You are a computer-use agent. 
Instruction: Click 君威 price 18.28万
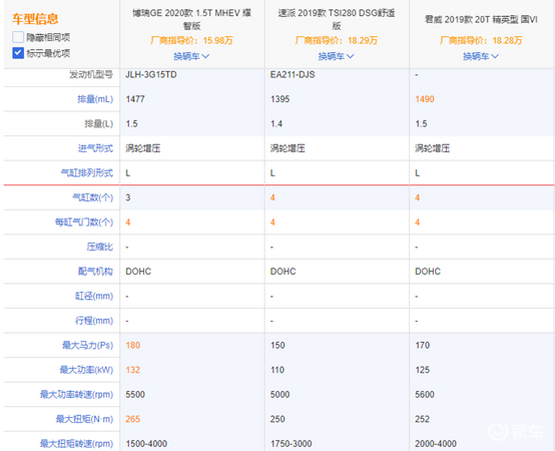481,40
